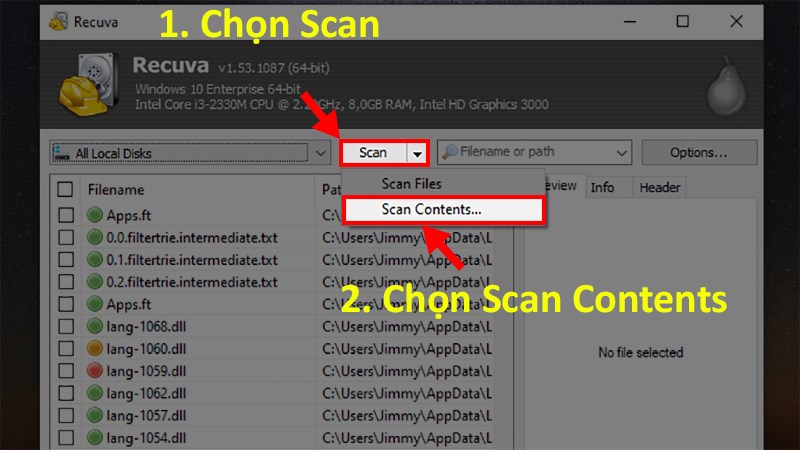Check the box for lang-1062.dll

point(66,393)
